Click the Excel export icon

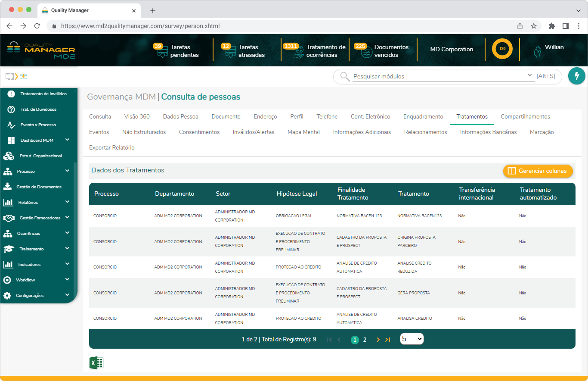[96, 363]
